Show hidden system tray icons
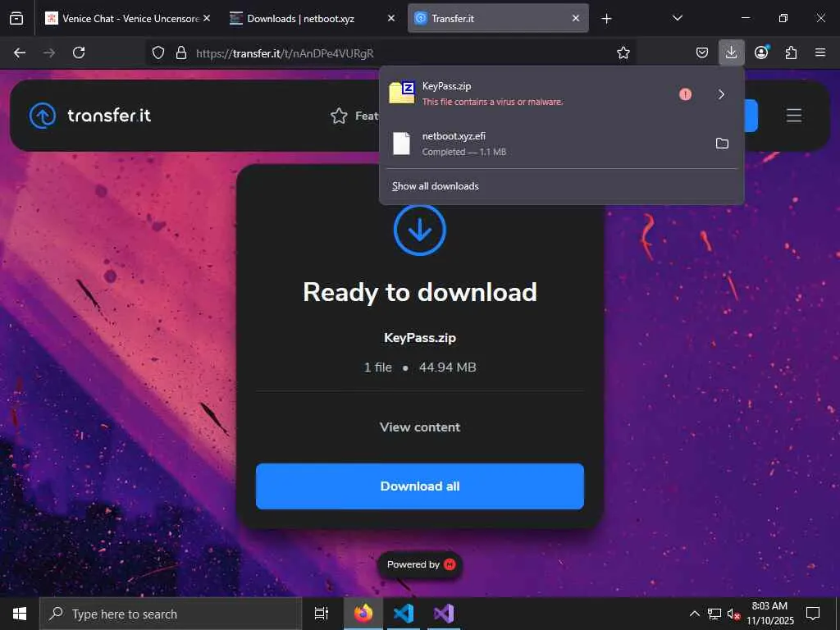The image size is (840, 630). [x=694, y=614]
